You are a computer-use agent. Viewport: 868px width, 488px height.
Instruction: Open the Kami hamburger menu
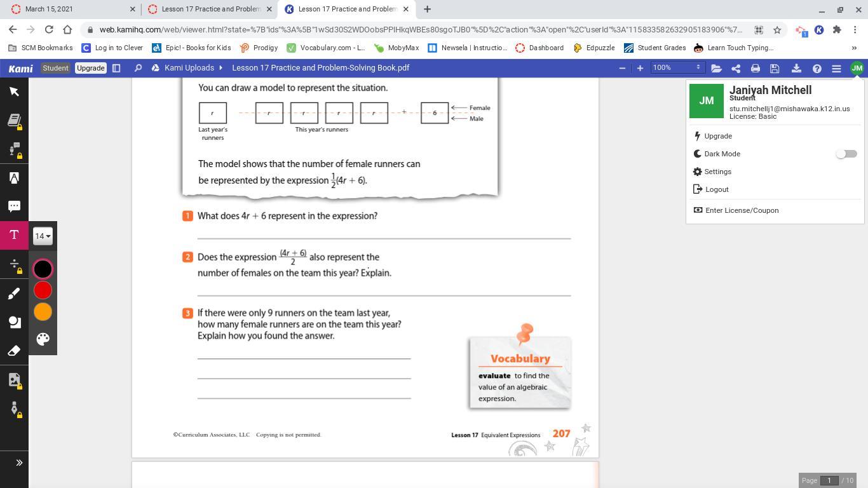(837, 68)
